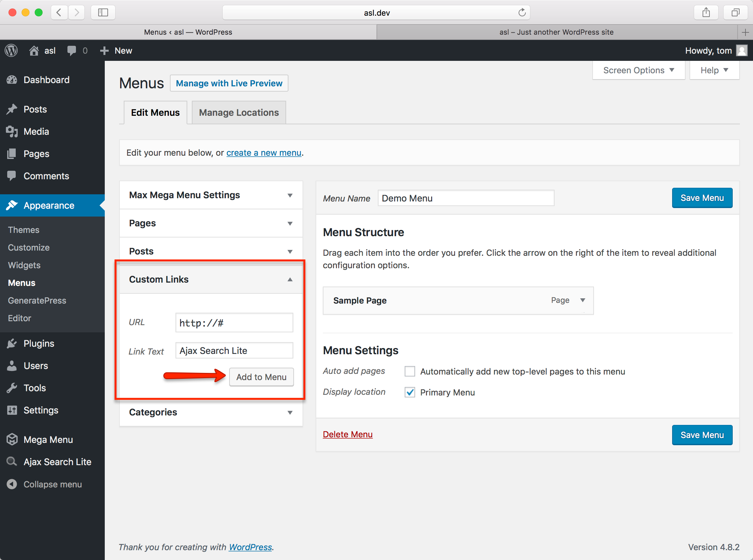Expand the Sample Page menu item arrow
Image resolution: width=753 pixels, height=560 pixels.
582,300
